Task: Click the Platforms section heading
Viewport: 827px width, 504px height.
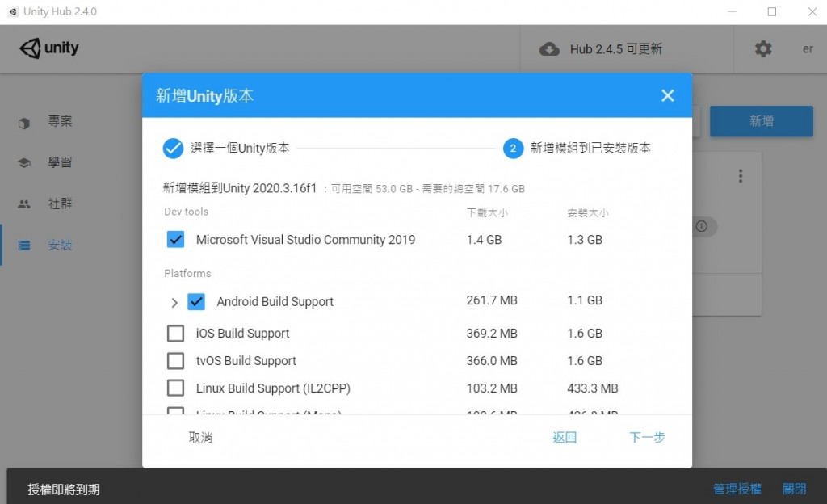Action: click(x=187, y=274)
